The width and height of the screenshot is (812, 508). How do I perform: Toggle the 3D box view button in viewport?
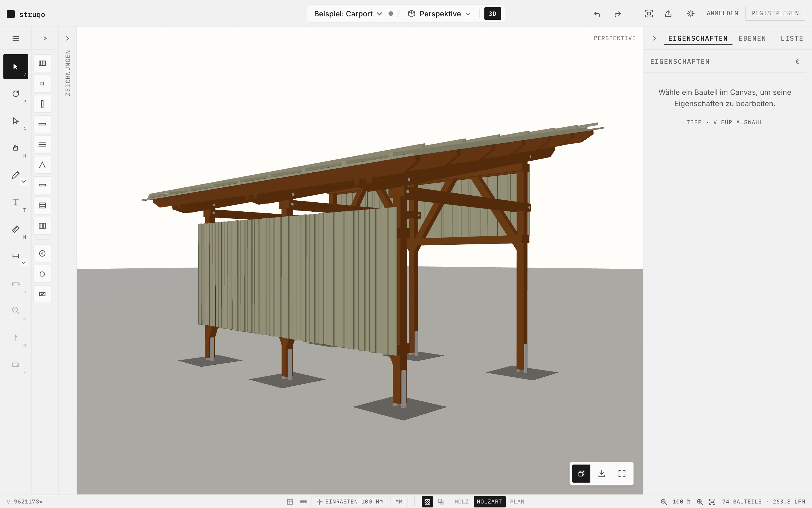click(x=581, y=474)
